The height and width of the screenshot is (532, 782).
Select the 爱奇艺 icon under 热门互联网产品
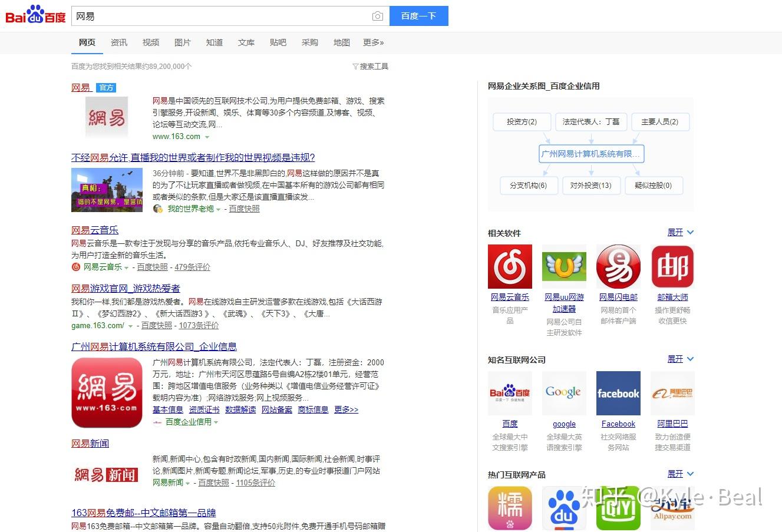[618, 507]
